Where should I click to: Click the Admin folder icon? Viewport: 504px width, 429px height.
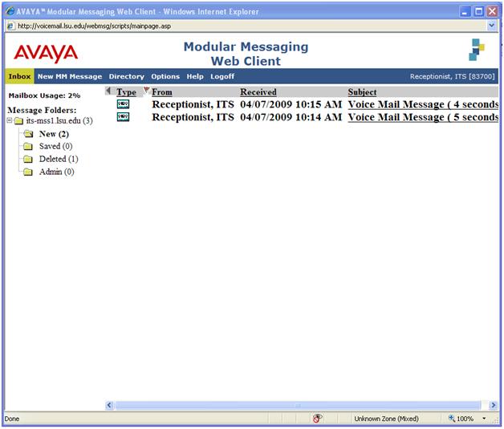tap(28, 172)
